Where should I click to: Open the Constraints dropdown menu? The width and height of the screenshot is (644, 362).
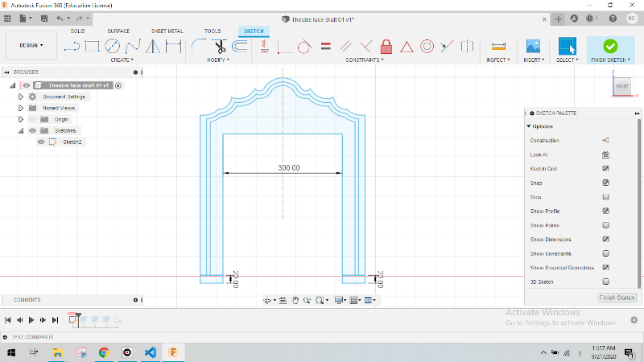tap(365, 60)
